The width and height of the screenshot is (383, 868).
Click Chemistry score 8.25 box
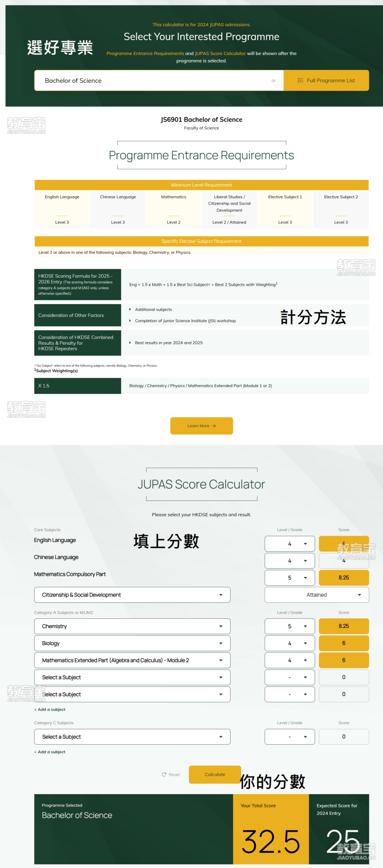click(344, 626)
